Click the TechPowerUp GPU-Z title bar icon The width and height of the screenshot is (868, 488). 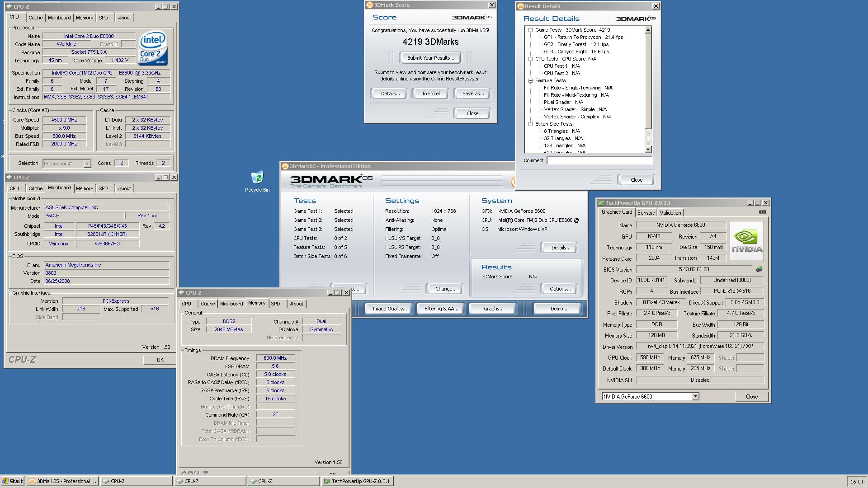pyautogui.click(x=601, y=203)
